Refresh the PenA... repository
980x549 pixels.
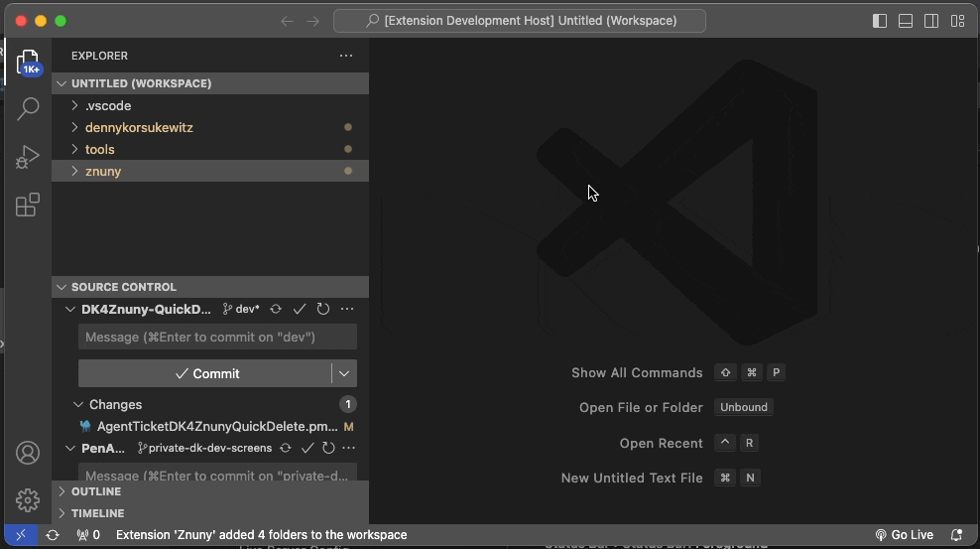[328, 449]
